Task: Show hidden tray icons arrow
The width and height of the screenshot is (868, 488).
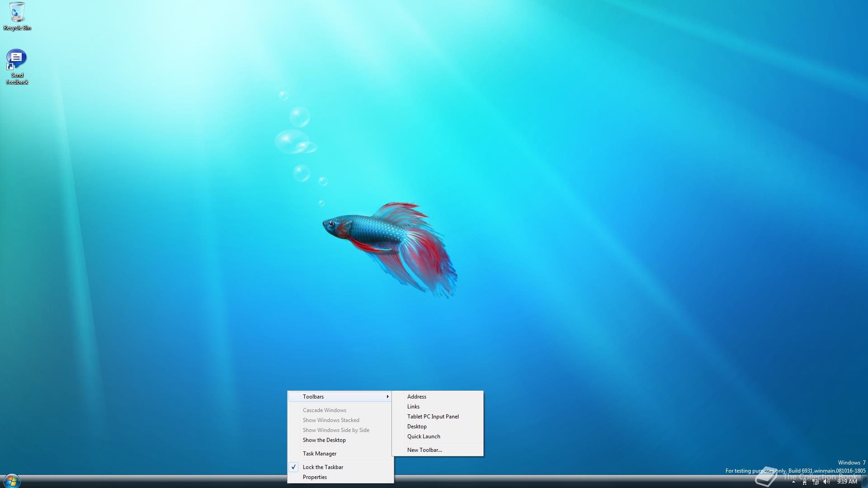Action: point(793,482)
